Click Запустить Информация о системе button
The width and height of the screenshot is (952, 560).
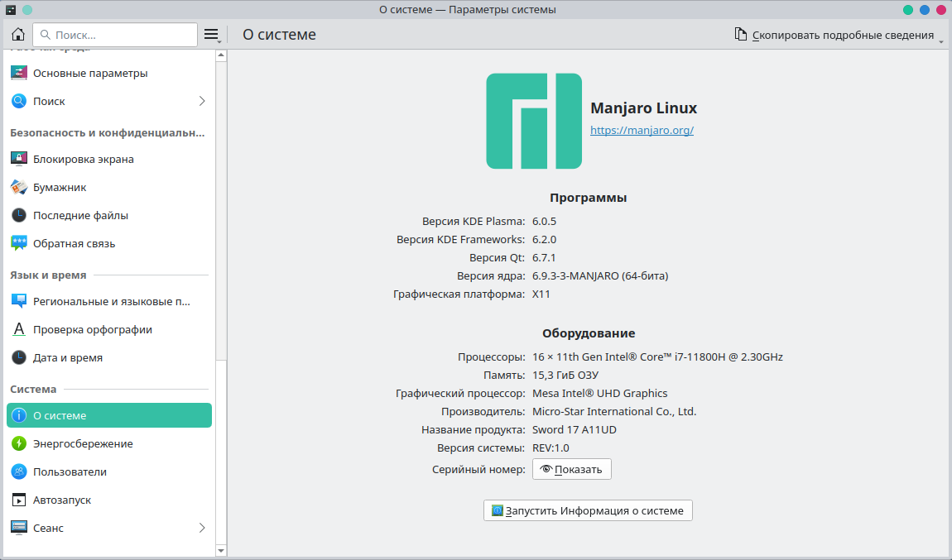[588, 510]
